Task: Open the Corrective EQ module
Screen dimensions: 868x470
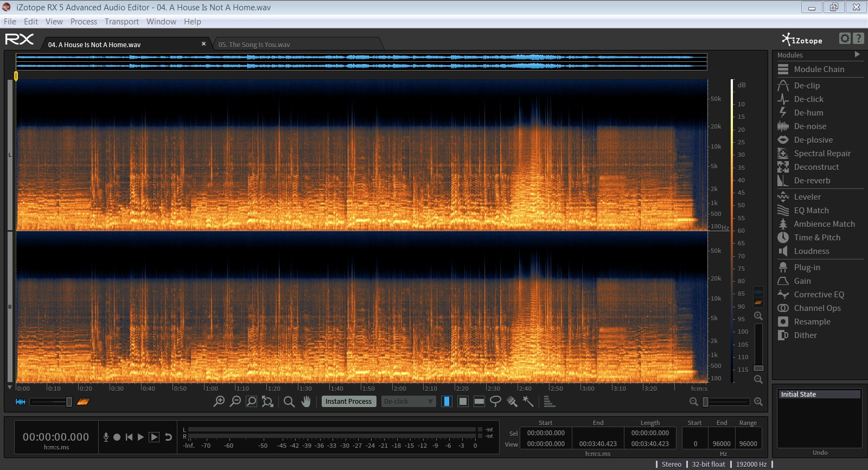Action: click(819, 295)
